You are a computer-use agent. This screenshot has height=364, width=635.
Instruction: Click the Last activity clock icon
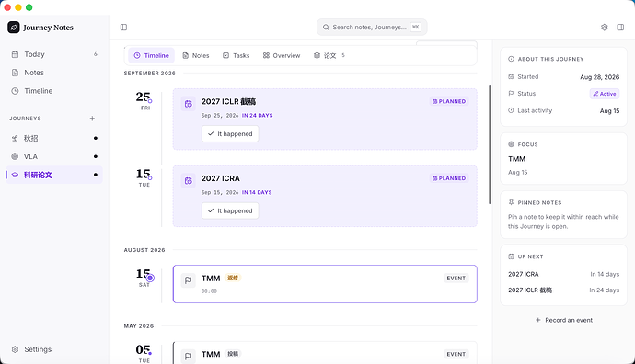tap(511, 110)
